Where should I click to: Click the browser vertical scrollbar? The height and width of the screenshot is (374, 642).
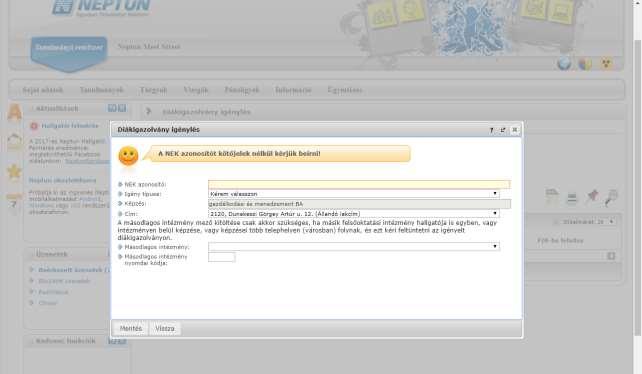click(637, 187)
